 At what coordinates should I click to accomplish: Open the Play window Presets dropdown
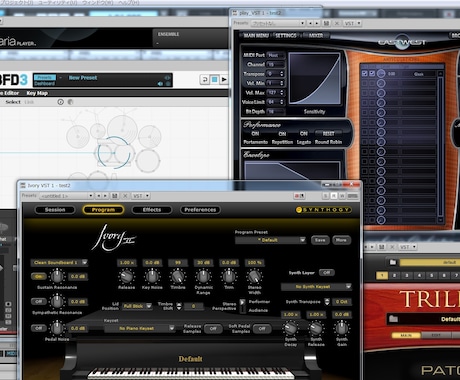[278, 23]
